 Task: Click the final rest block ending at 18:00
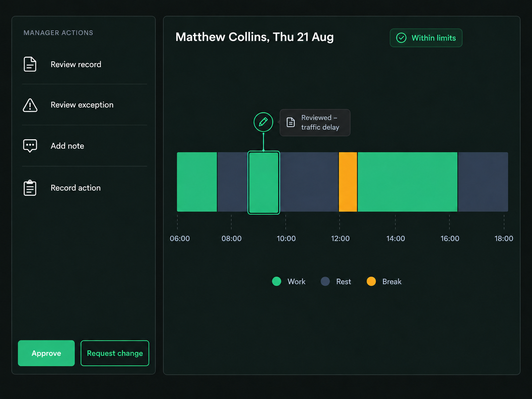(x=483, y=182)
